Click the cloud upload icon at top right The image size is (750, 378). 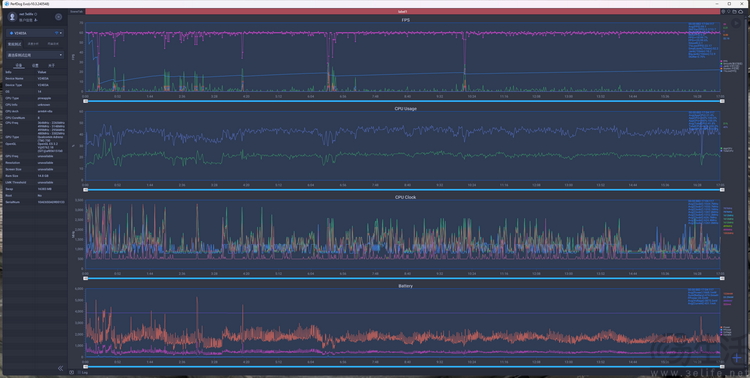click(741, 11)
